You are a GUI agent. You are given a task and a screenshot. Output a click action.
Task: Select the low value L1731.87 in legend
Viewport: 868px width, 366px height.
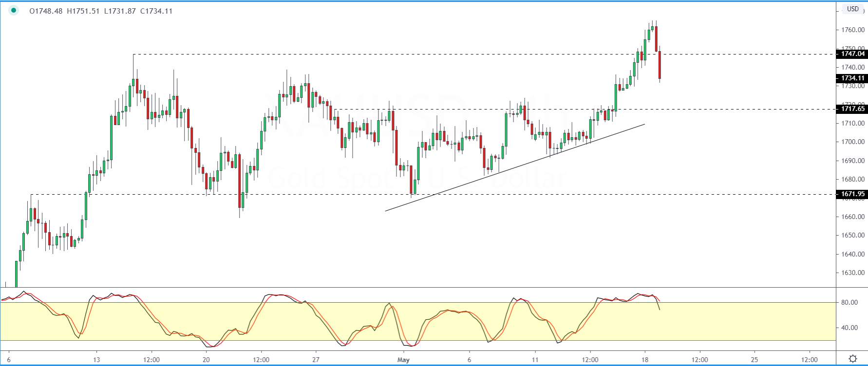click(x=120, y=11)
